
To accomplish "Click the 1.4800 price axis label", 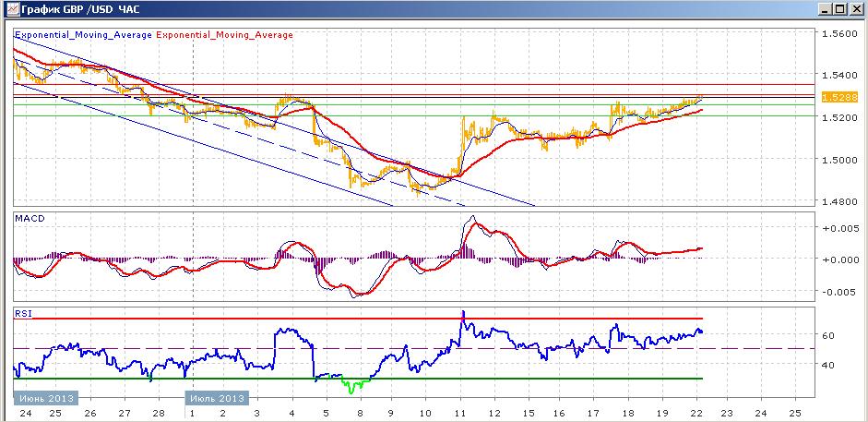I will click(839, 201).
